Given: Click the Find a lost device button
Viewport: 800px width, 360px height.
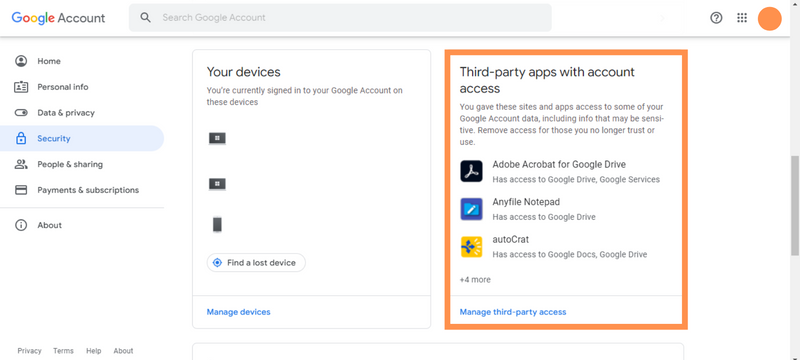Looking at the screenshot, I should 256,263.
